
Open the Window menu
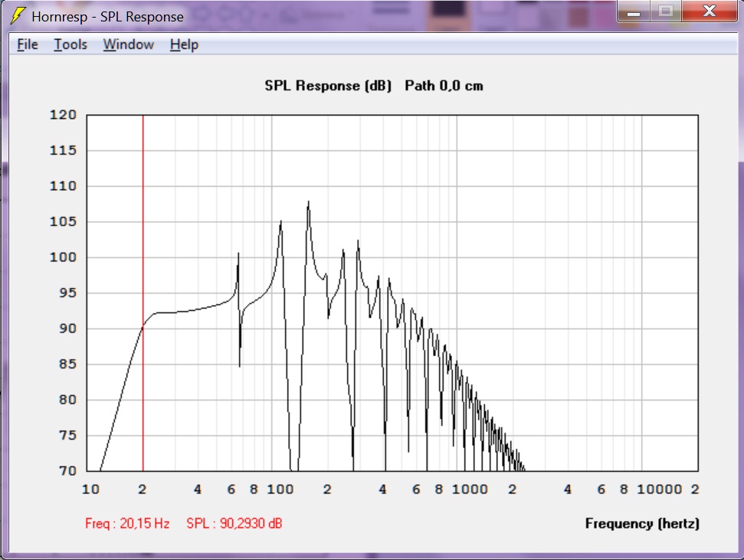click(129, 44)
